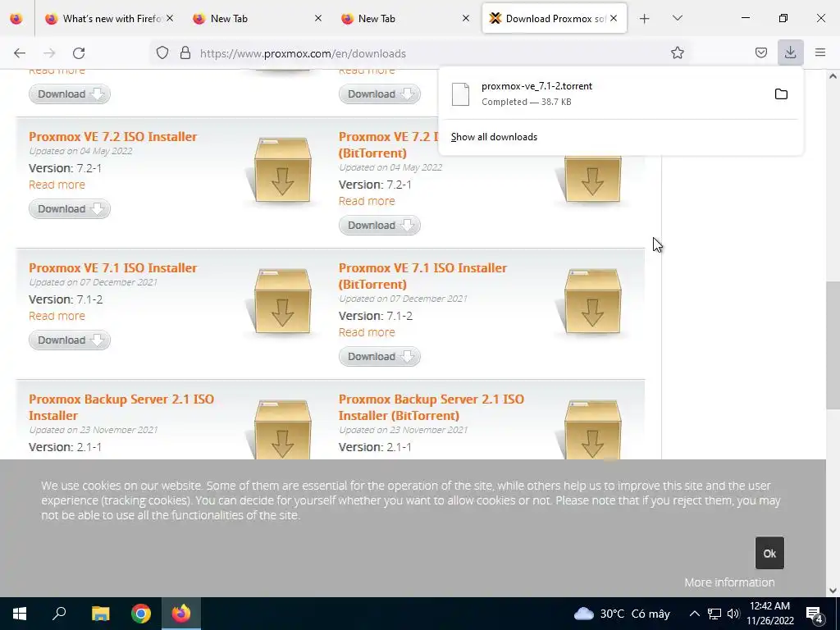The image size is (840, 630).
Task: Open the volume speaker tray icon
Action: [733, 614]
